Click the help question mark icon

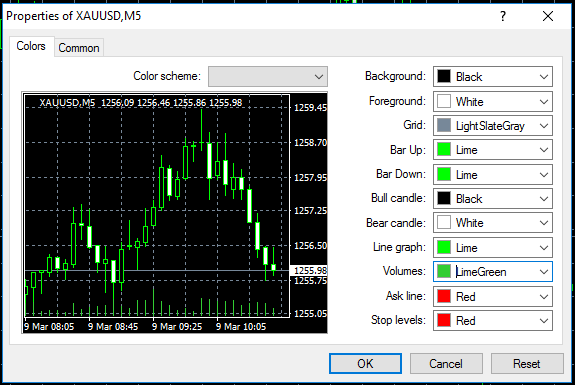(x=503, y=16)
